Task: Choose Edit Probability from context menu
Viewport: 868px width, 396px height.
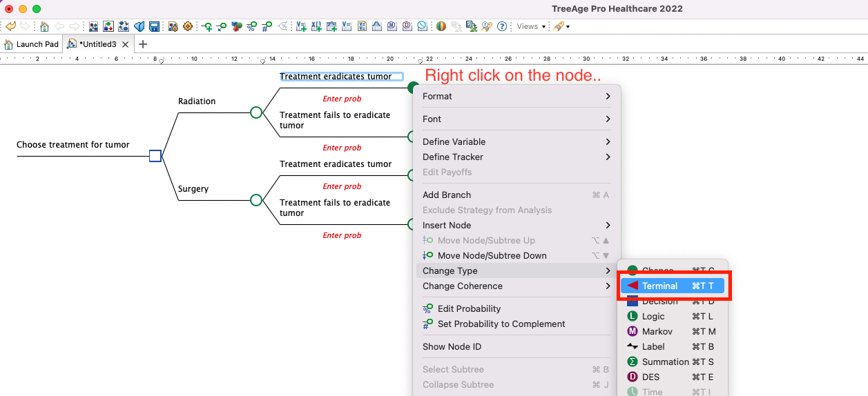Action: (x=517, y=308)
